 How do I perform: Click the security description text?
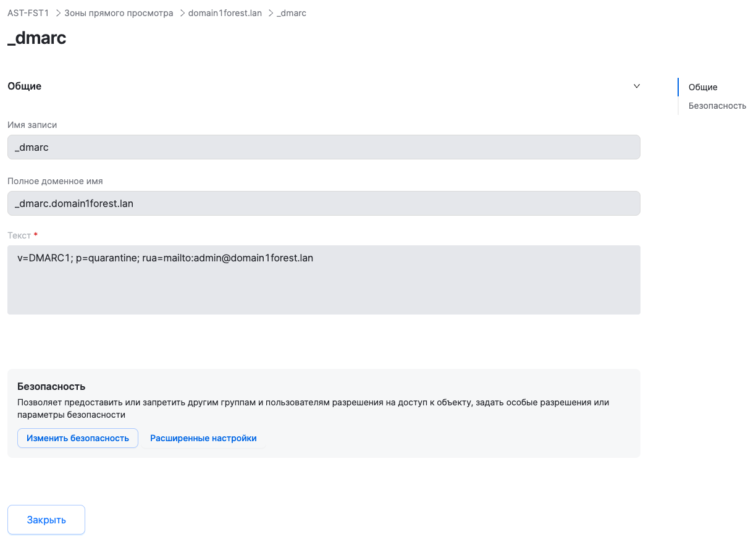point(313,408)
